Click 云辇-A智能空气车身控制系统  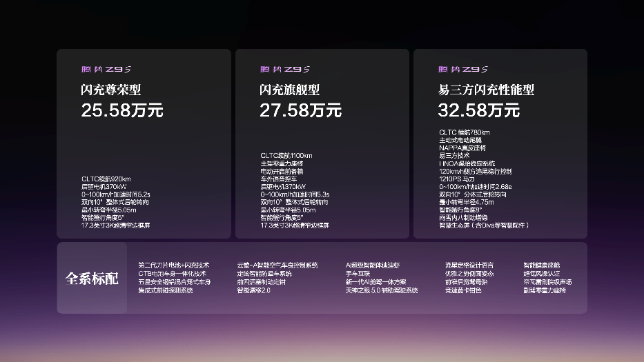click(x=277, y=265)
